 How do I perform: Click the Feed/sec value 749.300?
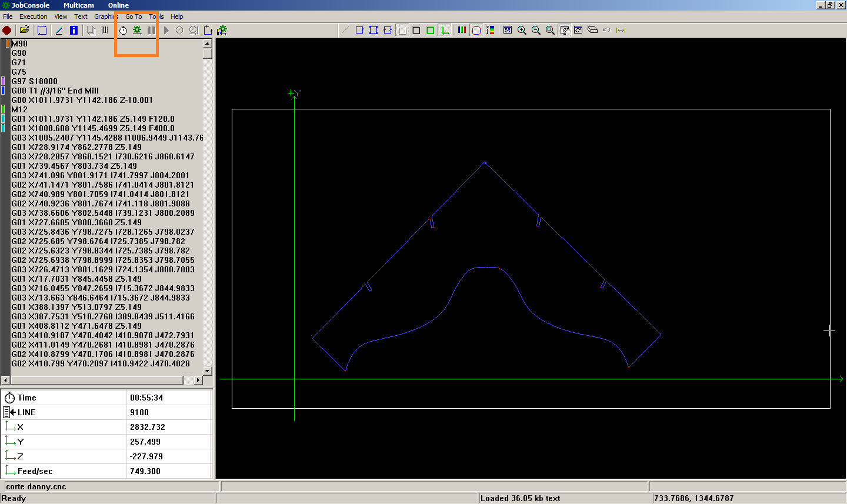(x=145, y=471)
